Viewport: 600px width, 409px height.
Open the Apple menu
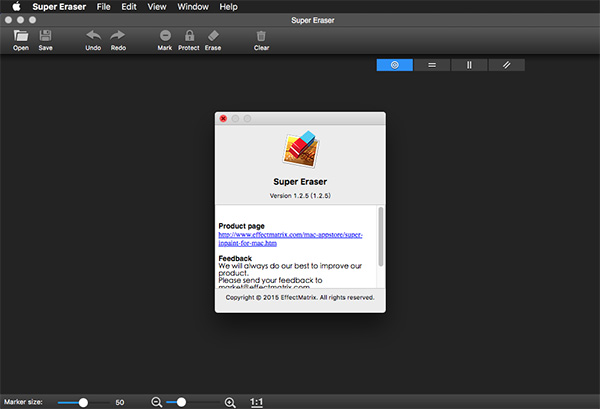[x=16, y=7]
